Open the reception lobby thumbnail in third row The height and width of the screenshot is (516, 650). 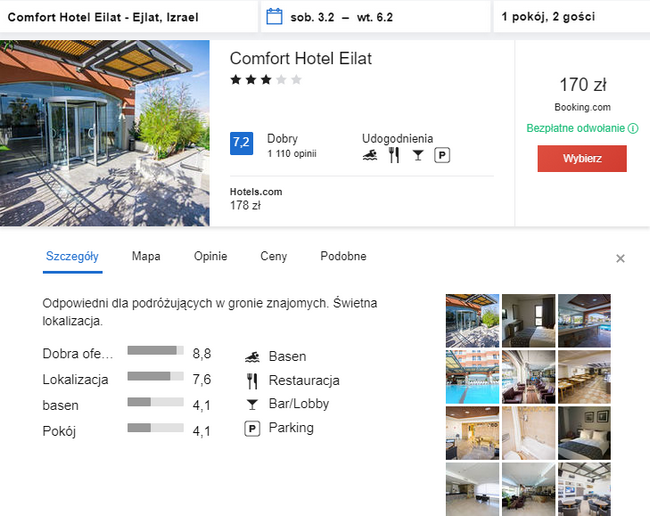pyautogui.click(x=473, y=433)
